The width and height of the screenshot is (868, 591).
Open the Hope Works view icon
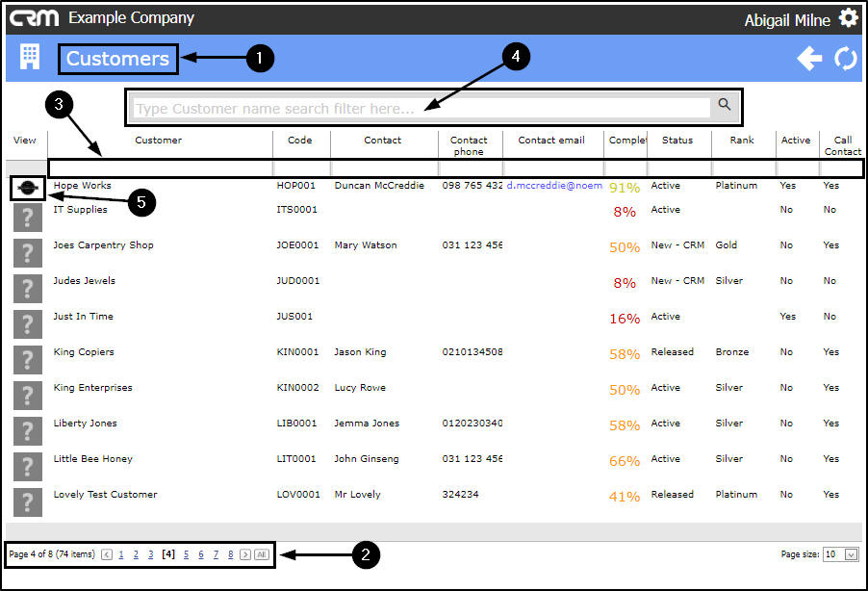pos(27,189)
